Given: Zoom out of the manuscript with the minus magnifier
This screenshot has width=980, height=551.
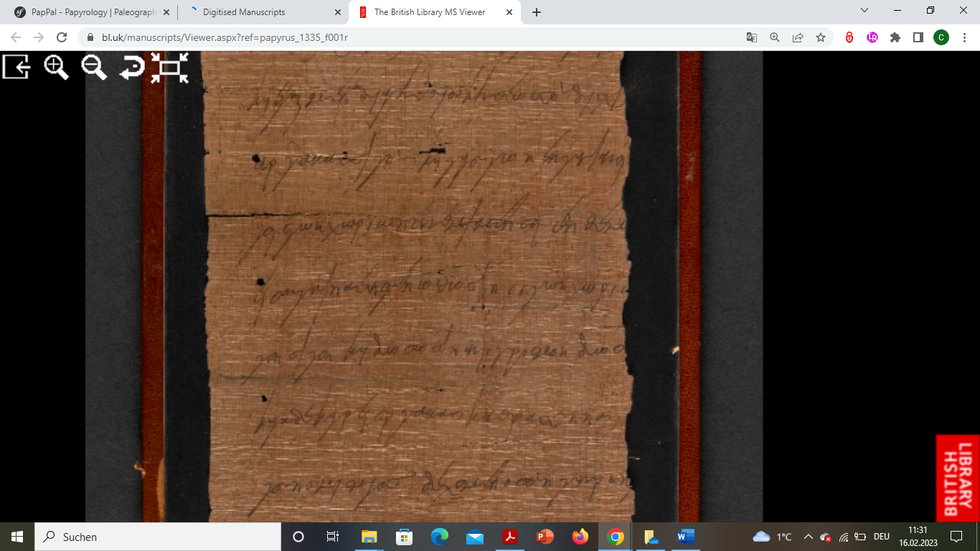Looking at the screenshot, I should point(94,67).
